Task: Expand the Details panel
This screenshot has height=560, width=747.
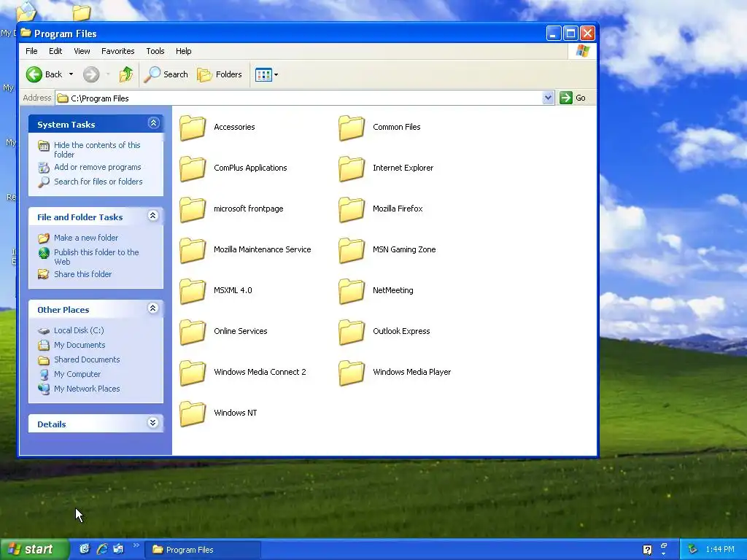Action: point(153,422)
